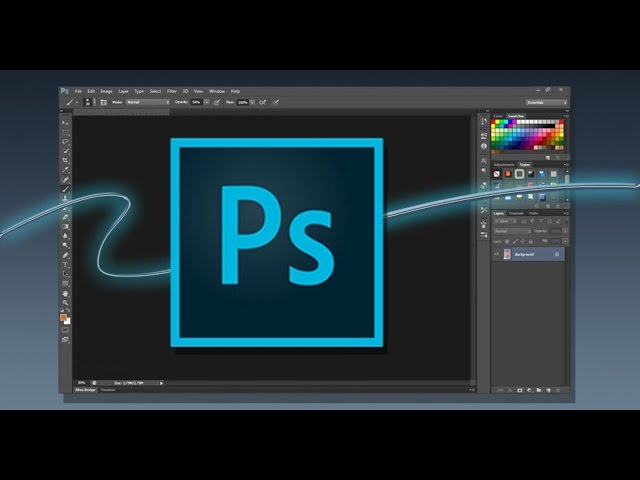Image resolution: width=640 pixels, height=480 pixels.
Task: Select the Hand tool
Action: [x=65, y=293]
